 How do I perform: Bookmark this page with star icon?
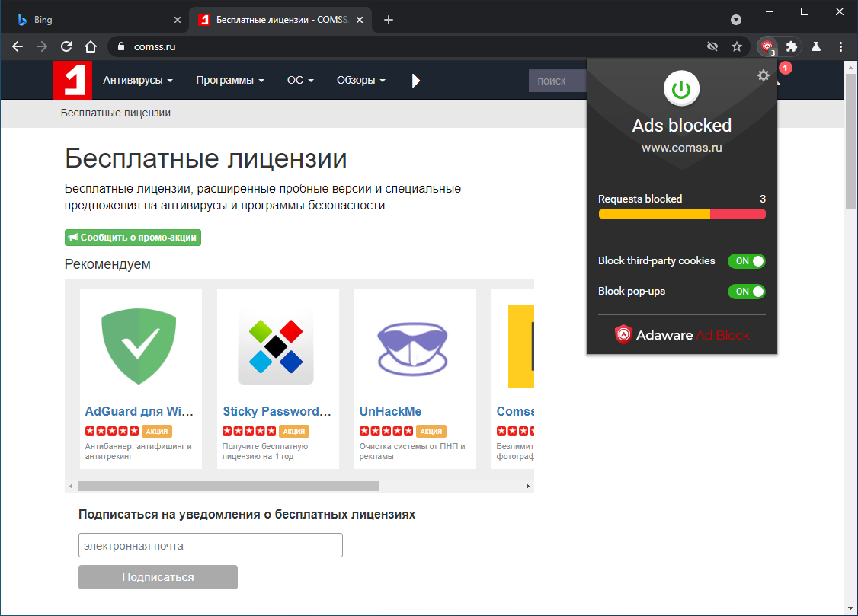[737, 46]
